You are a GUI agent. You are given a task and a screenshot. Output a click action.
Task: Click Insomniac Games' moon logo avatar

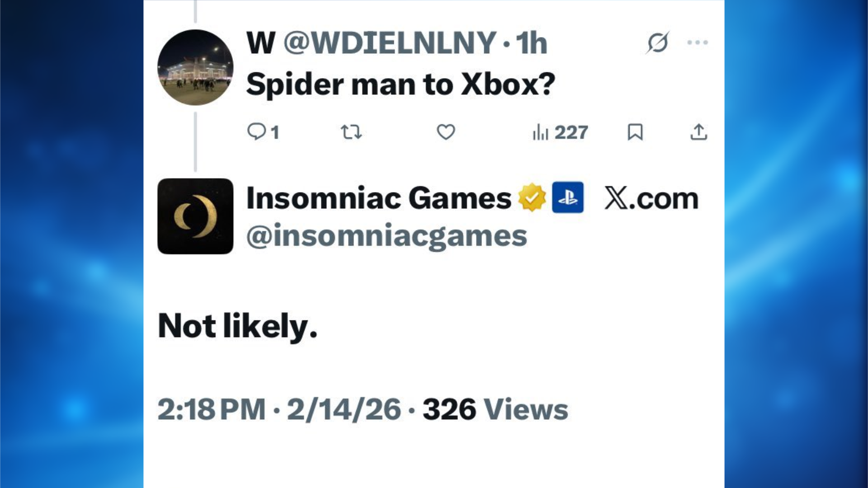coord(195,216)
